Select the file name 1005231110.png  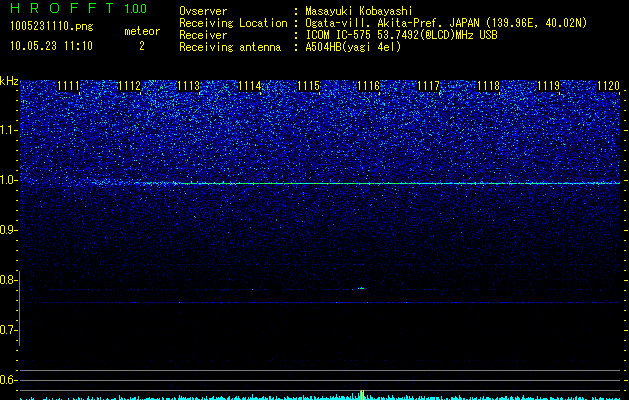(x=52, y=27)
